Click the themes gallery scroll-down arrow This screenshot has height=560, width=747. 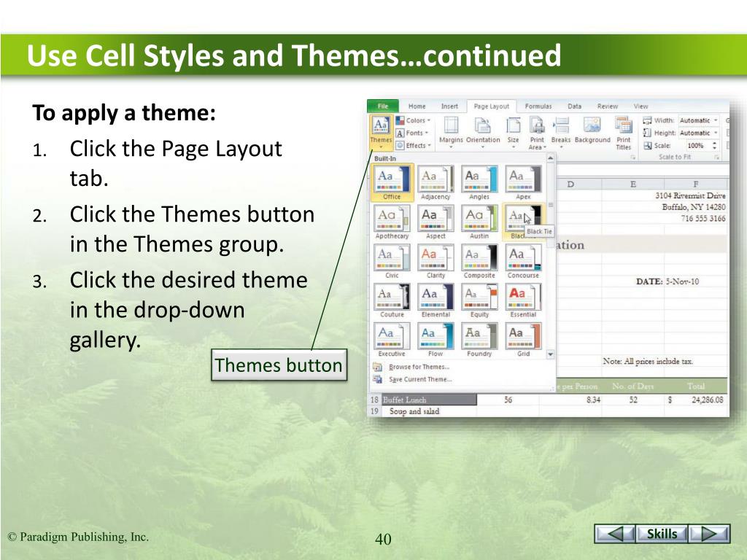click(x=550, y=354)
